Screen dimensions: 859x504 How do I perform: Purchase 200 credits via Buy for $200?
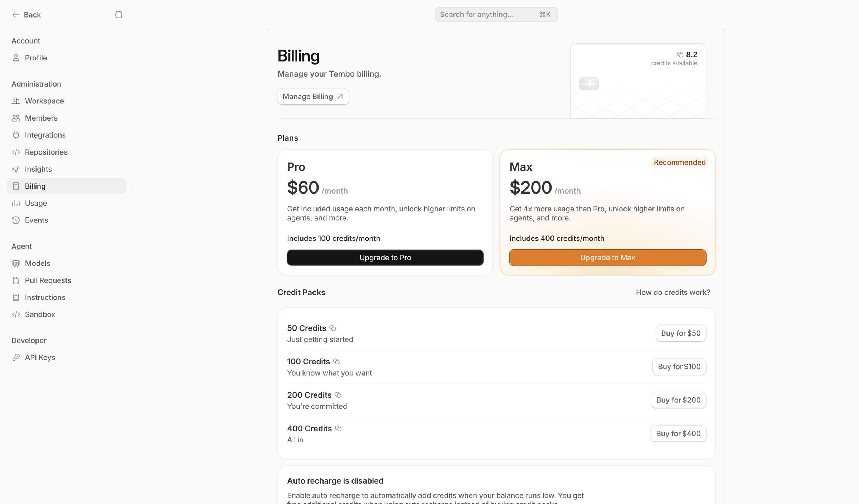click(678, 400)
